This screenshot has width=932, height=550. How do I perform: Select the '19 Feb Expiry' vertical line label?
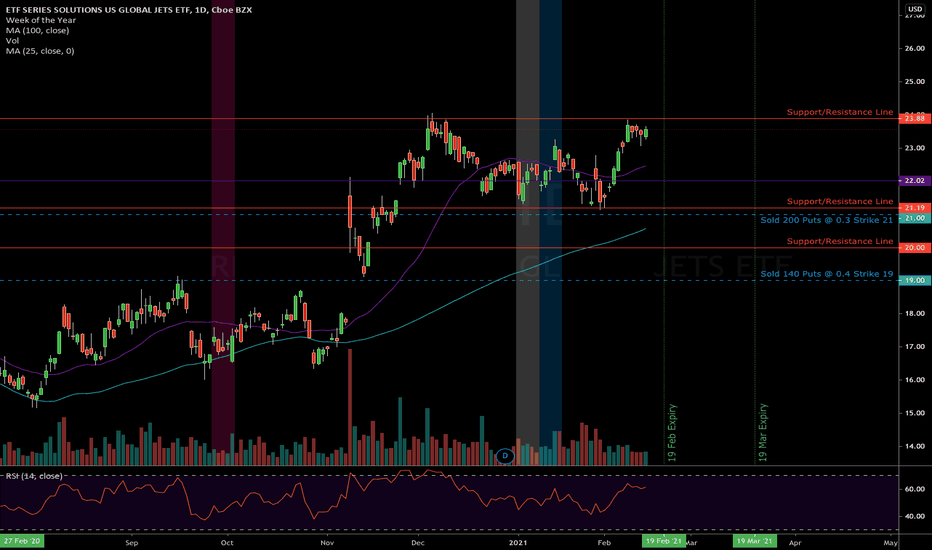tap(672, 433)
